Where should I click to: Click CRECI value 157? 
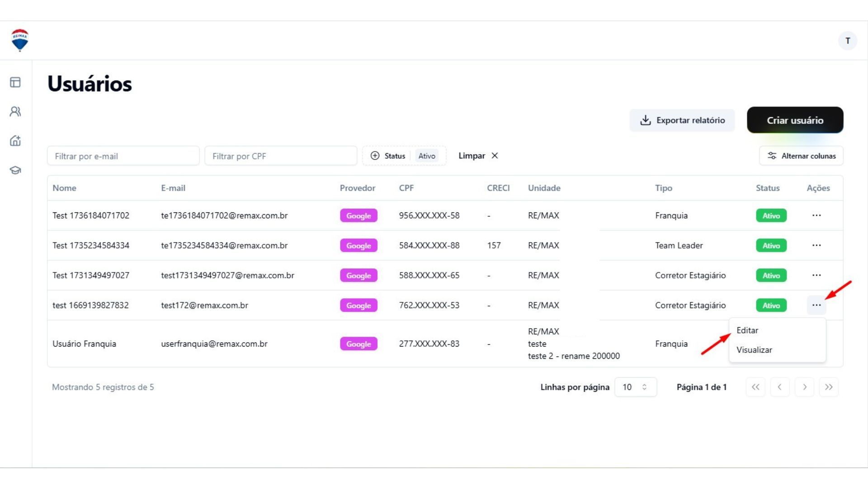tap(494, 245)
